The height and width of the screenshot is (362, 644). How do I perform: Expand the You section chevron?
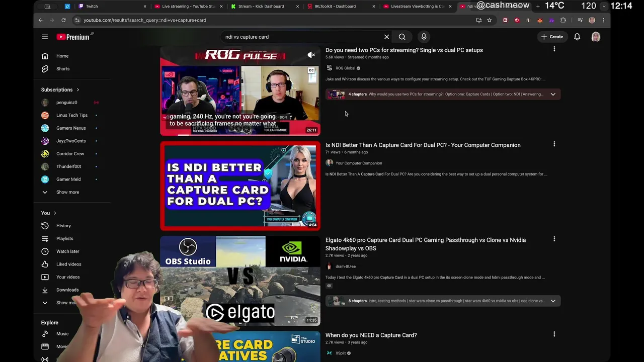tap(55, 213)
